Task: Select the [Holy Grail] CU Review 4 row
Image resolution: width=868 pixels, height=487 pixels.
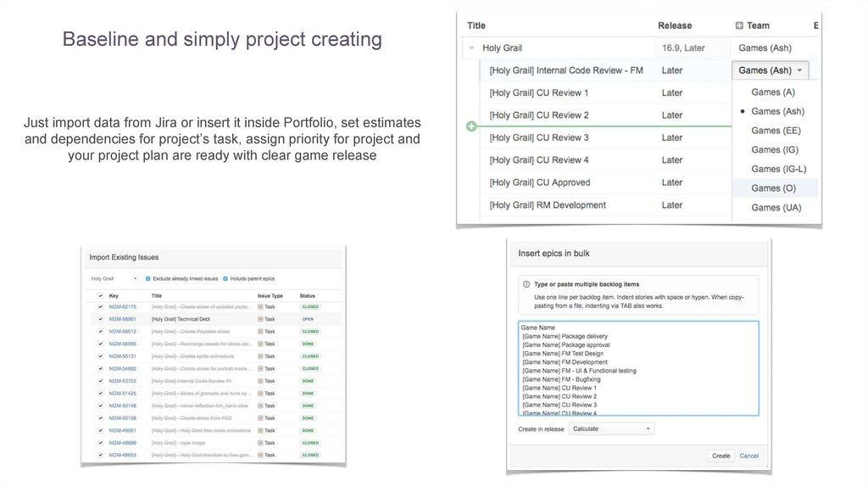Action: point(538,160)
